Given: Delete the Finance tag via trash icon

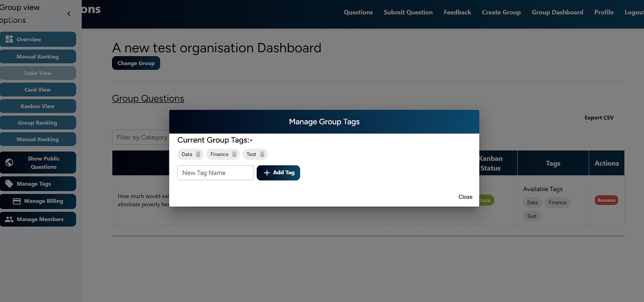Looking at the screenshot, I should tap(234, 154).
